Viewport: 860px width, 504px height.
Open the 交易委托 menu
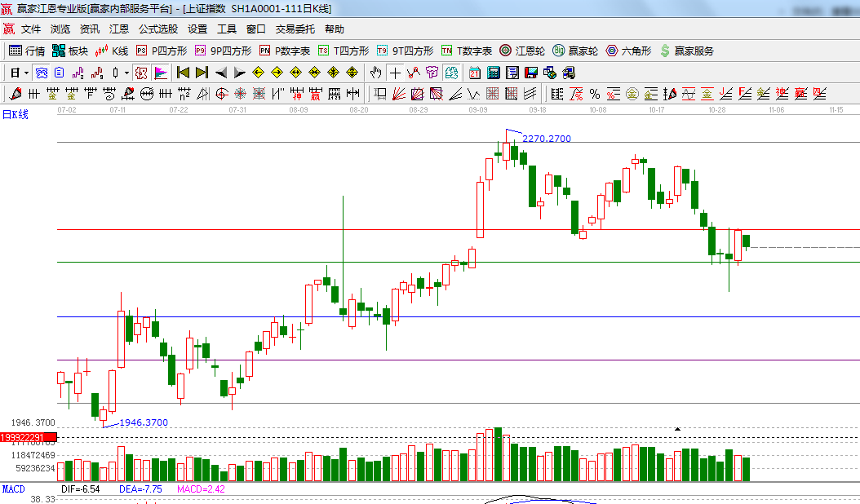(x=295, y=29)
